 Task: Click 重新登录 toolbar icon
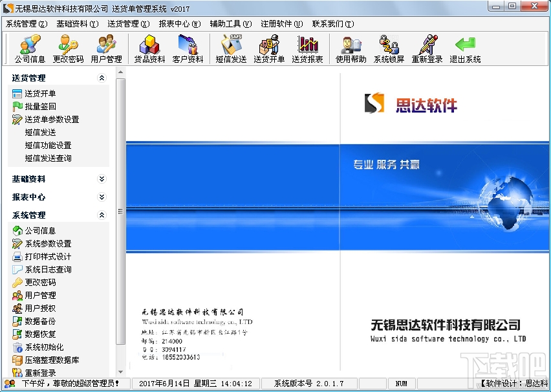(427, 49)
